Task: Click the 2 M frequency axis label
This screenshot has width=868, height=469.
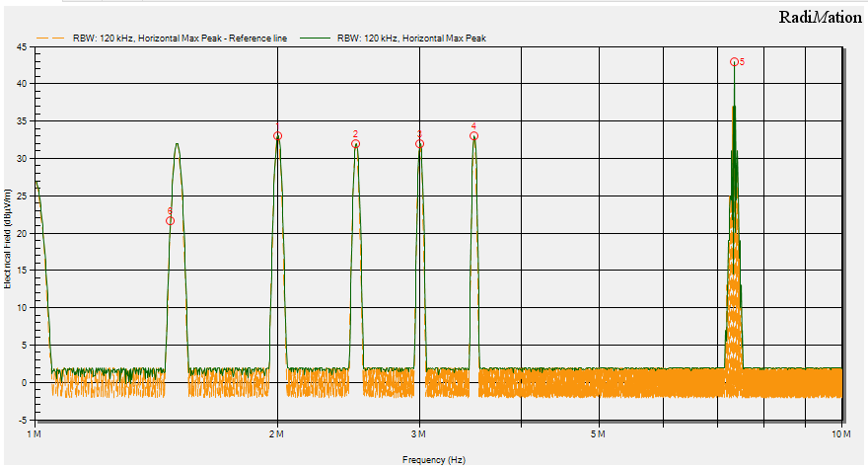Action: click(277, 434)
